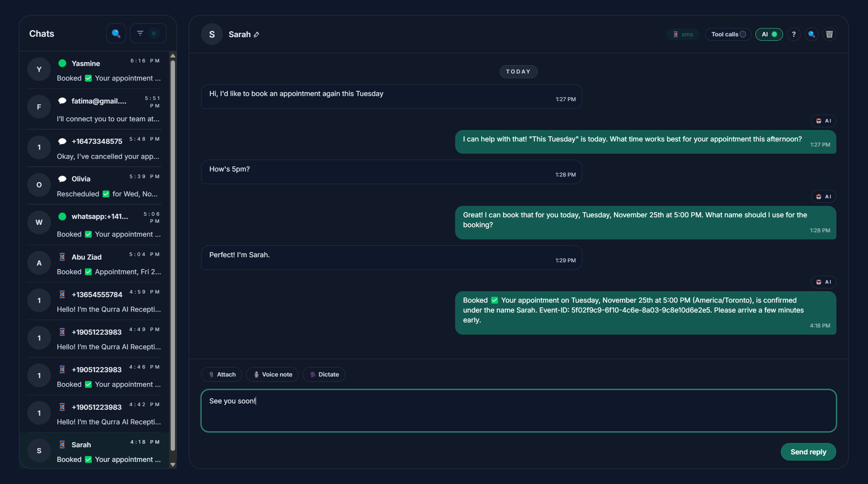Start dictation for the reply

coord(324,374)
